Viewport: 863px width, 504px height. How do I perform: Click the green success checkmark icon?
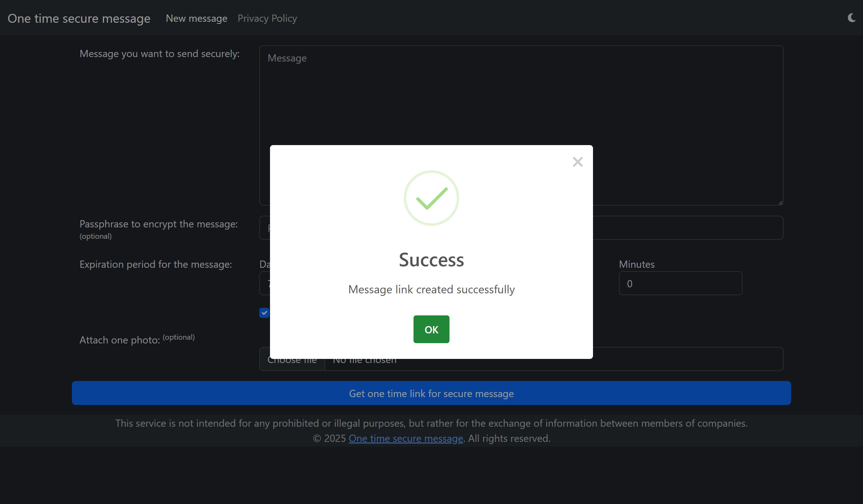(x=431, y=198)
